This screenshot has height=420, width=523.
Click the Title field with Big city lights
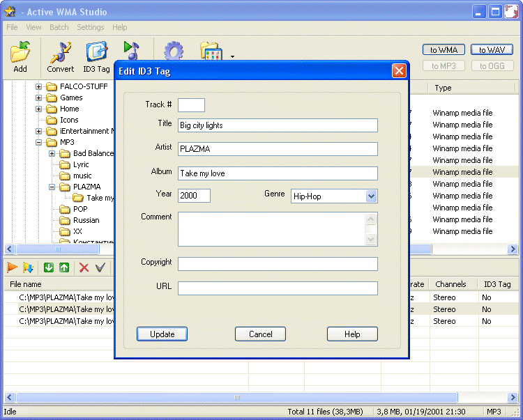tap(278, 125)
